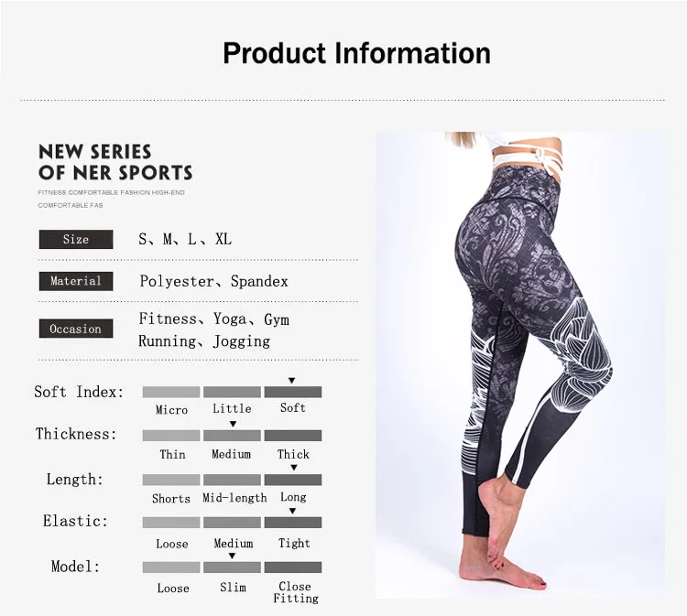Click the triangle marker above Tight
The height and width of the screenshot is (616, 687).
point(293,511)
